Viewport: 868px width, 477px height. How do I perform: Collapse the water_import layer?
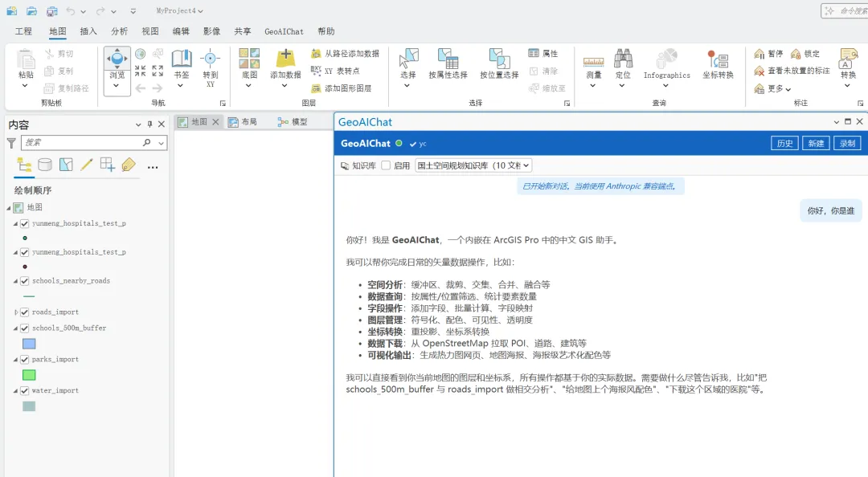[x=15, y=391]
